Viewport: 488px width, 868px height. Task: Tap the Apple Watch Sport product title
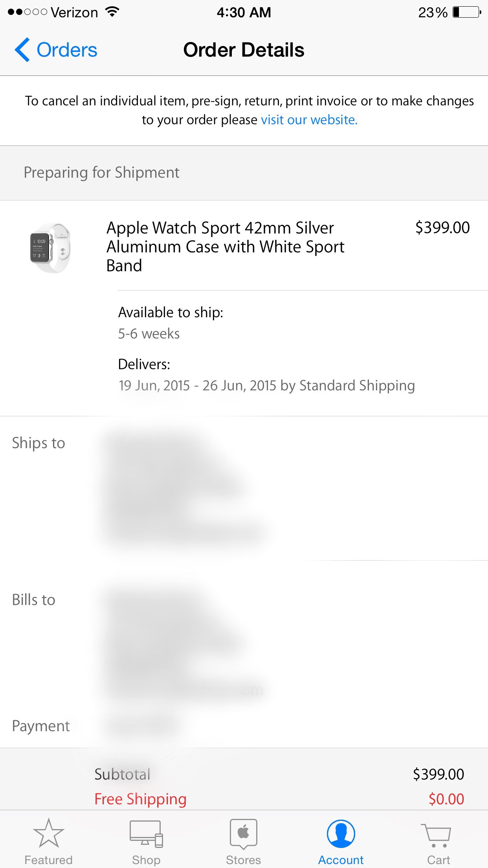[226, 246]
